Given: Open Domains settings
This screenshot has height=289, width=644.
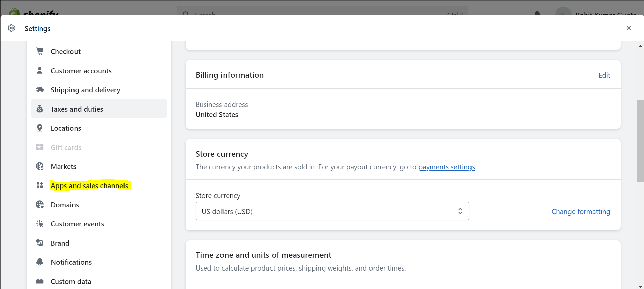Looking at the screenshot, I should coord(99,205).
